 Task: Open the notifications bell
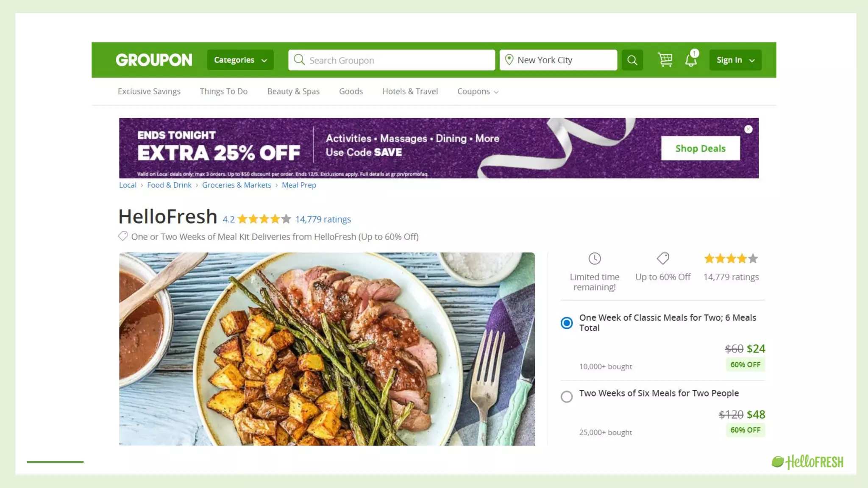691,60
